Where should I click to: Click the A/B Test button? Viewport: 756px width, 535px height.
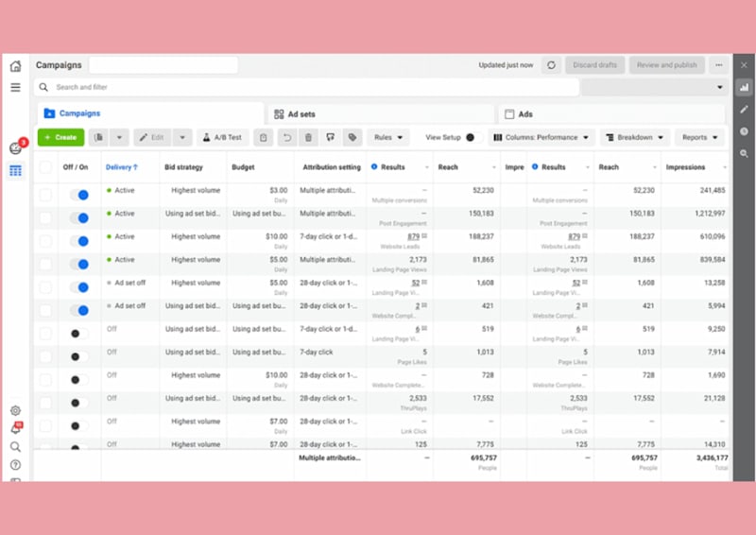pyautogui.click(x=222, y=137)
